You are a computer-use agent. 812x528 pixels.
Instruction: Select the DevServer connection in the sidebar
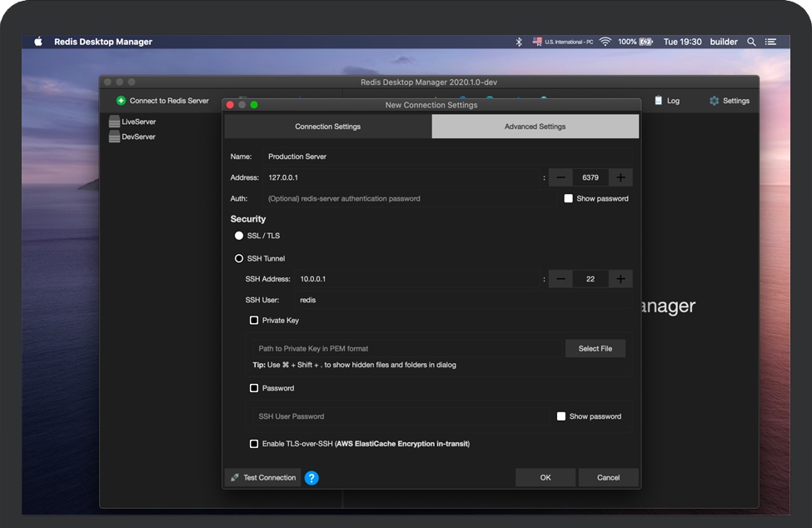tap(137, 137)
